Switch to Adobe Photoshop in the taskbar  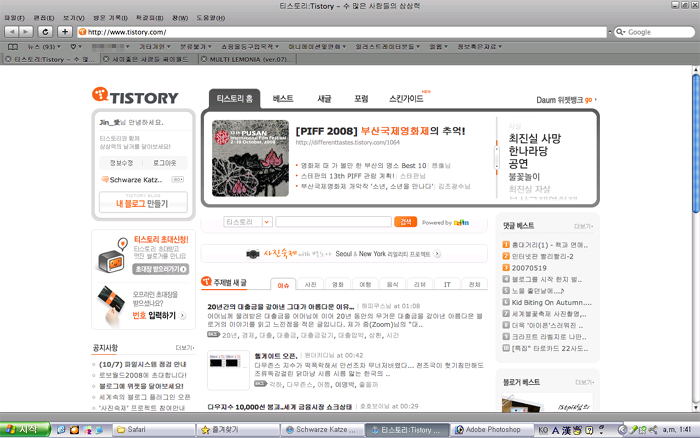492,430
